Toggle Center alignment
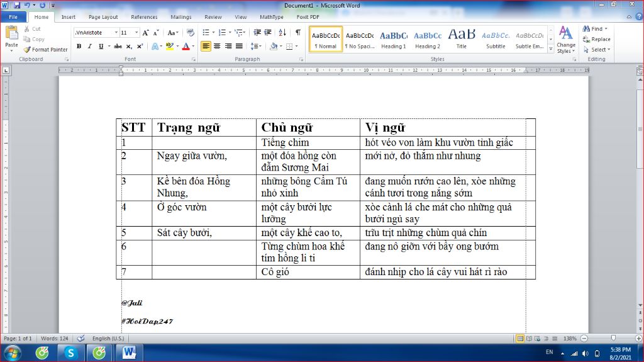Viewport: 644px width, 362px height. click(217, 46)
